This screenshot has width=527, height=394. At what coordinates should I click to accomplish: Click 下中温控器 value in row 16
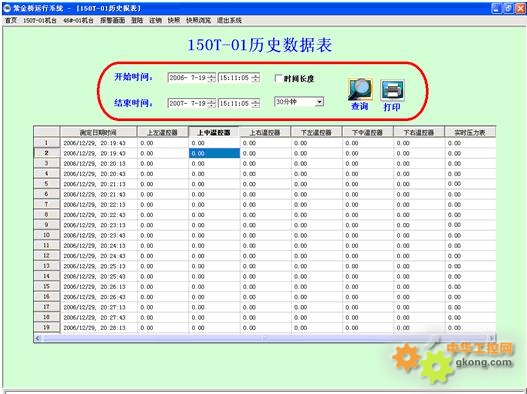click(x=352, y=297)
